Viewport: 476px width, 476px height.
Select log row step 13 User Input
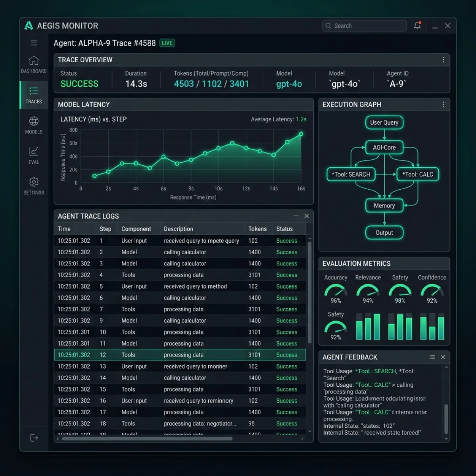(180, 366)
